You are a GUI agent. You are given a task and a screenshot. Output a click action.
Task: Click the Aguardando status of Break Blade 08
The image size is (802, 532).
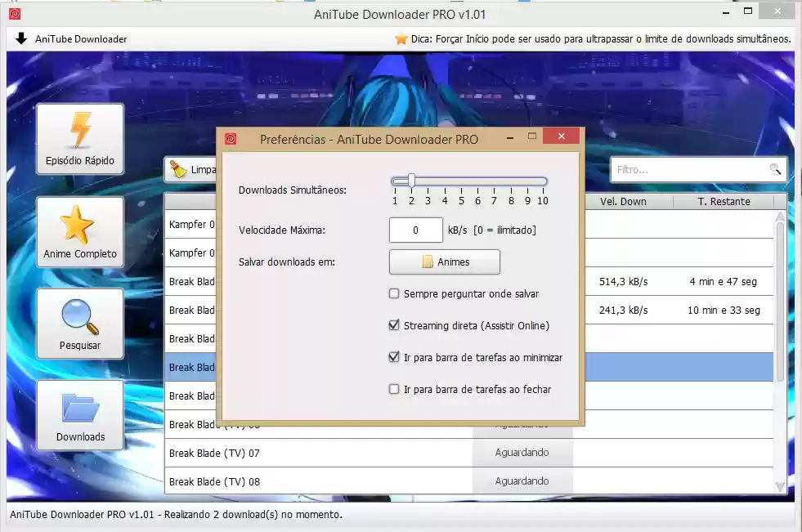coord(522,481)
